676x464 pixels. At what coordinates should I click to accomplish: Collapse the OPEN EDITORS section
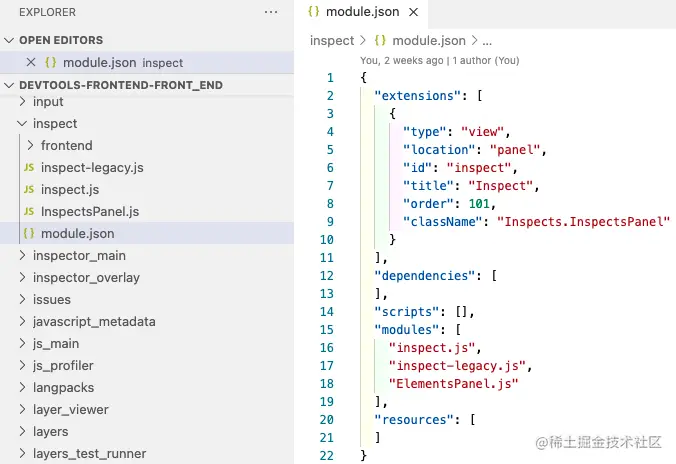coord(9,40)
